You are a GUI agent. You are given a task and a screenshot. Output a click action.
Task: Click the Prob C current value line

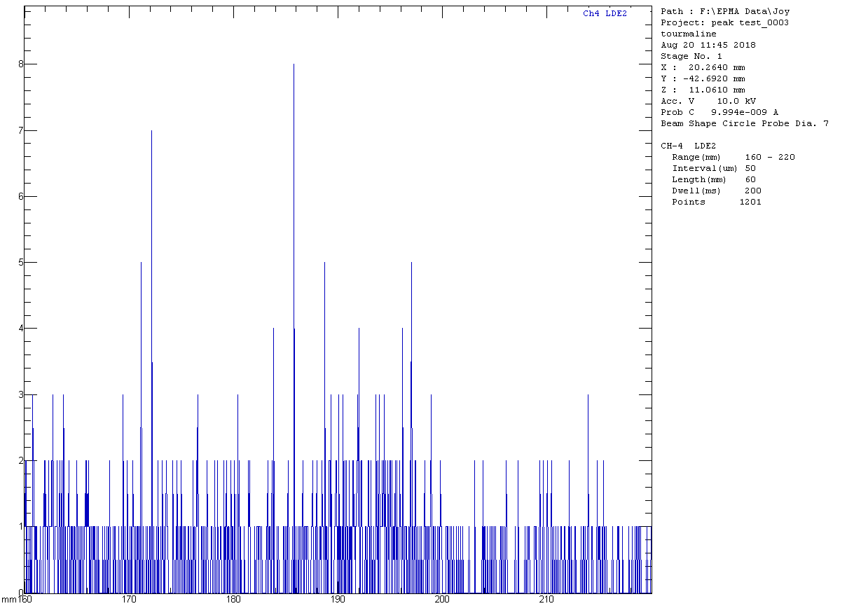719,112
